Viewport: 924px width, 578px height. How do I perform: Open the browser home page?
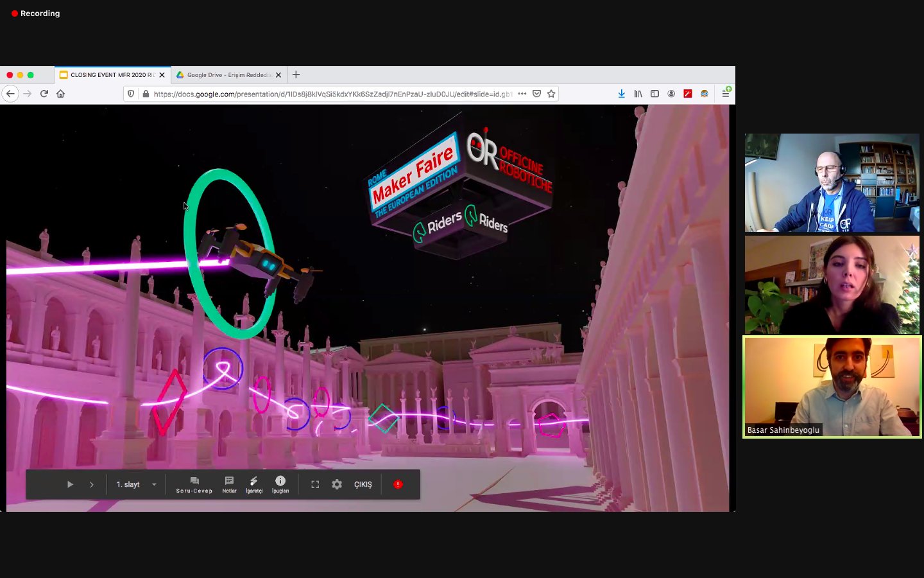coord(60,94)
